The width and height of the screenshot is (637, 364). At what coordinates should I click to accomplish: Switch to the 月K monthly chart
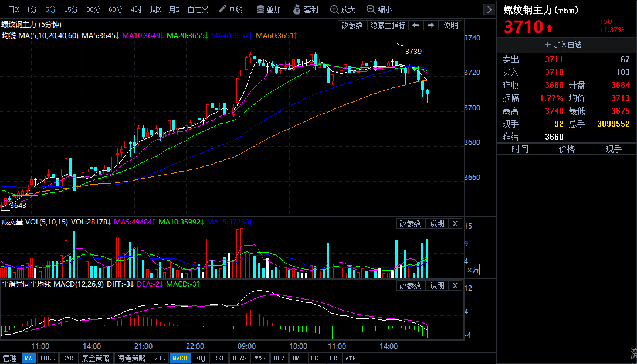(174, 9)
